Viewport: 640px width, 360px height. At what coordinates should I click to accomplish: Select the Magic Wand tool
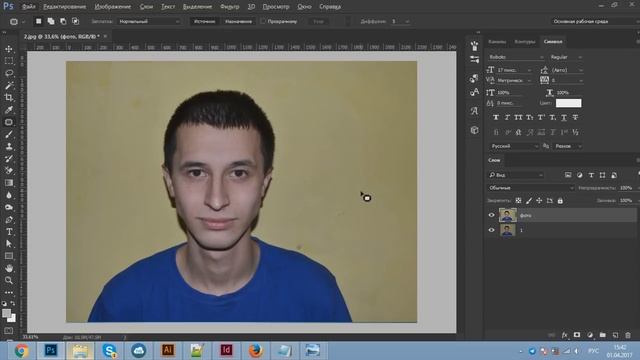[9, 85]
